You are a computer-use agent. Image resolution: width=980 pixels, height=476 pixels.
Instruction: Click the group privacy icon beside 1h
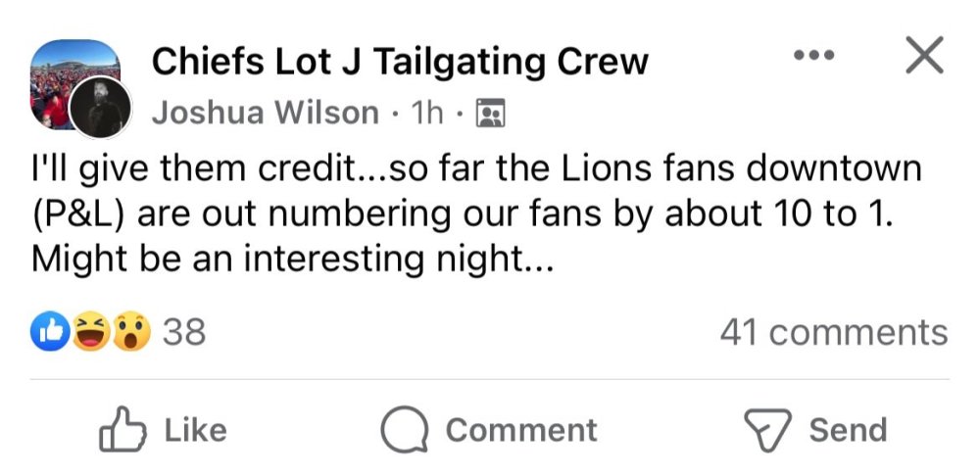(488, 115)
